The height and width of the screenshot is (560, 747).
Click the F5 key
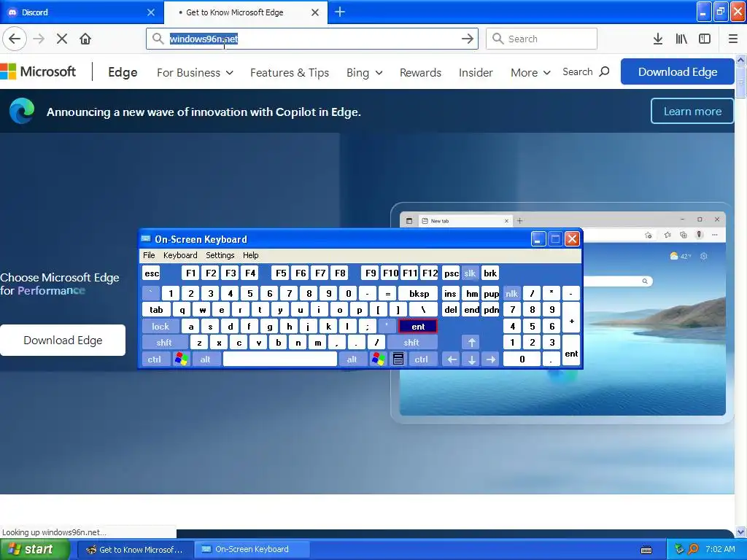pos(281,273)
